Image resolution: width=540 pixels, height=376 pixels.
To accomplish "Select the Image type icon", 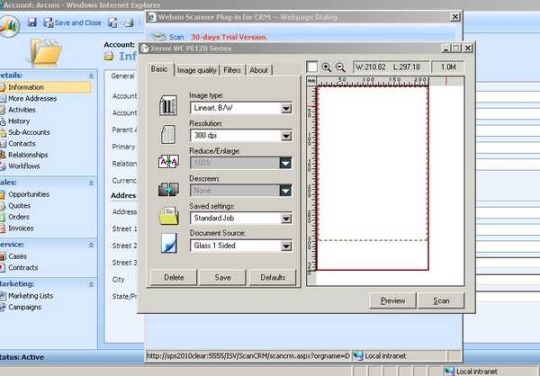I will [168, 105].
